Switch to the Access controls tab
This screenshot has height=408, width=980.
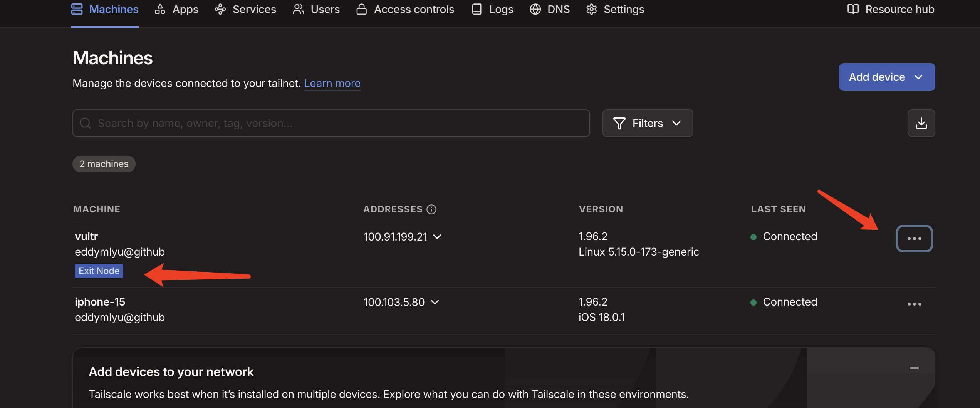point(405,9)
